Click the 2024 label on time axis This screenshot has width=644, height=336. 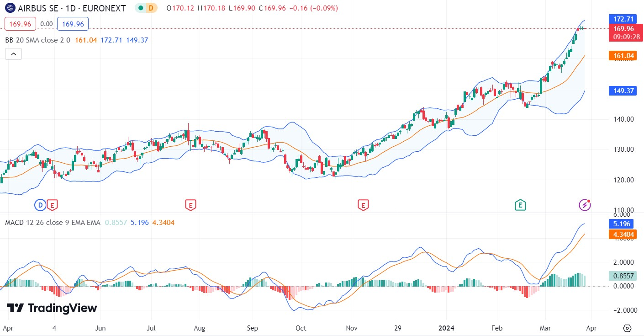point(446,328)
